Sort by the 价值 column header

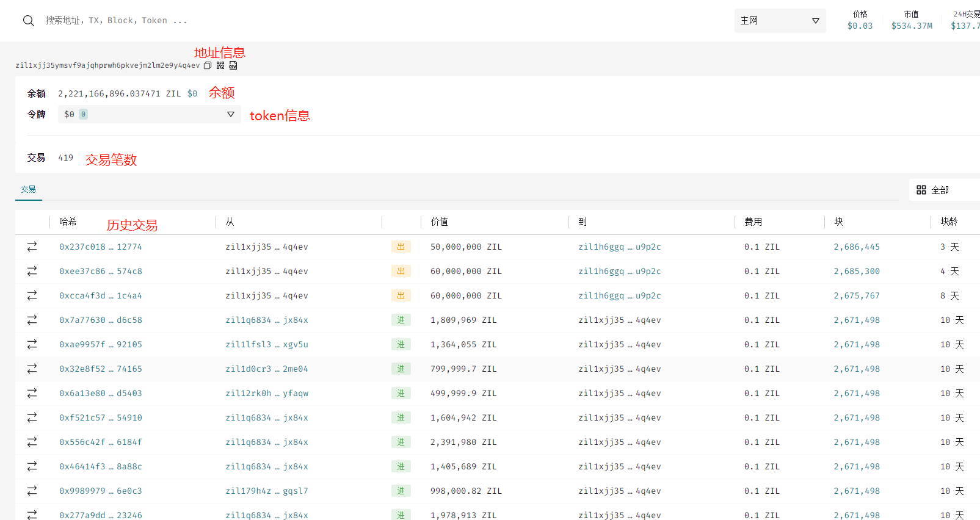click(439, 222)
